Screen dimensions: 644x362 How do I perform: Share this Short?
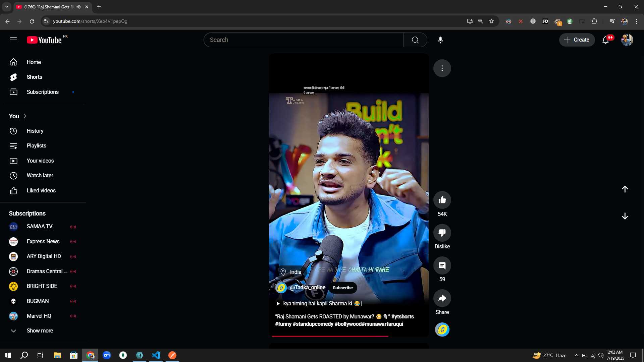(442, 298)
